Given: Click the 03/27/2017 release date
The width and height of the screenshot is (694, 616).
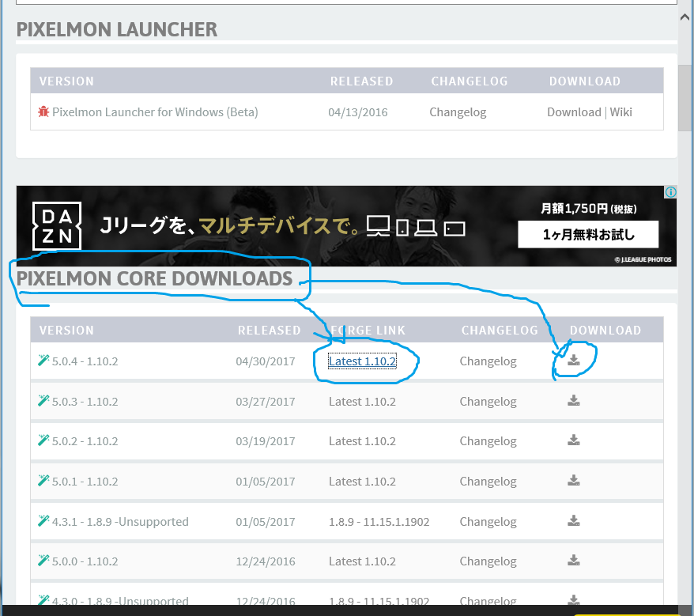Looking at the screenshot, I should [265, 402].
